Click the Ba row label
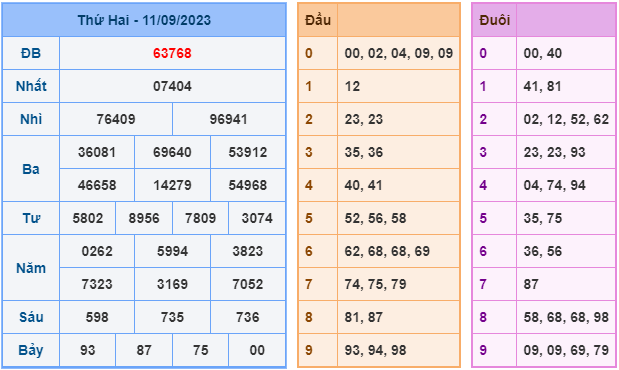Image resolution: width=619 pixels, height=370 pixels. (x=31, y=169)
